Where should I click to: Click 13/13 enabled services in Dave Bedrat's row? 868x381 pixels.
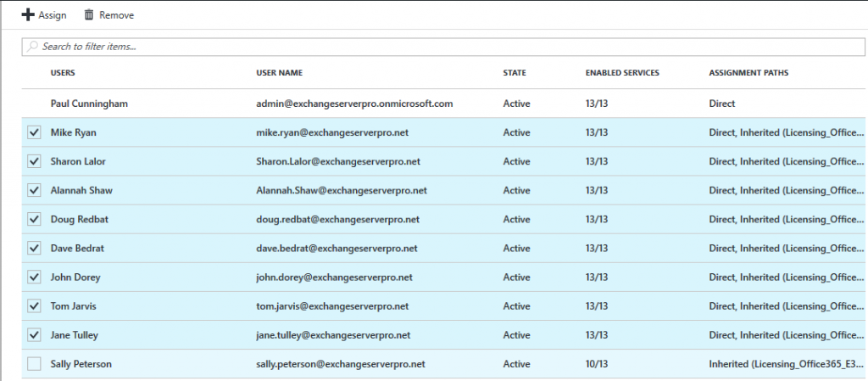[x=597, y=248]
